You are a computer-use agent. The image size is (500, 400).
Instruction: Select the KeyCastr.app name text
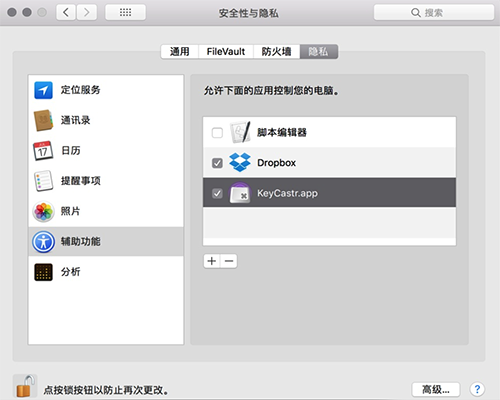pyautogui.click(x=287, y=193)
